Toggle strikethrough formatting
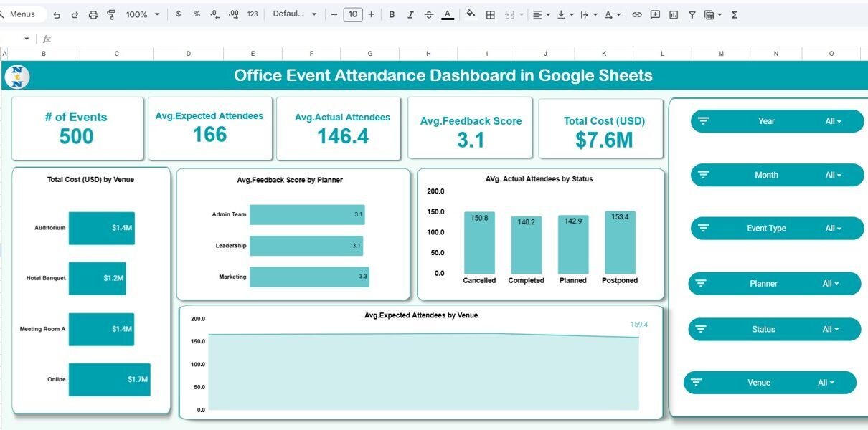Screen dimensions: 868x430 (x=428, y=14)
